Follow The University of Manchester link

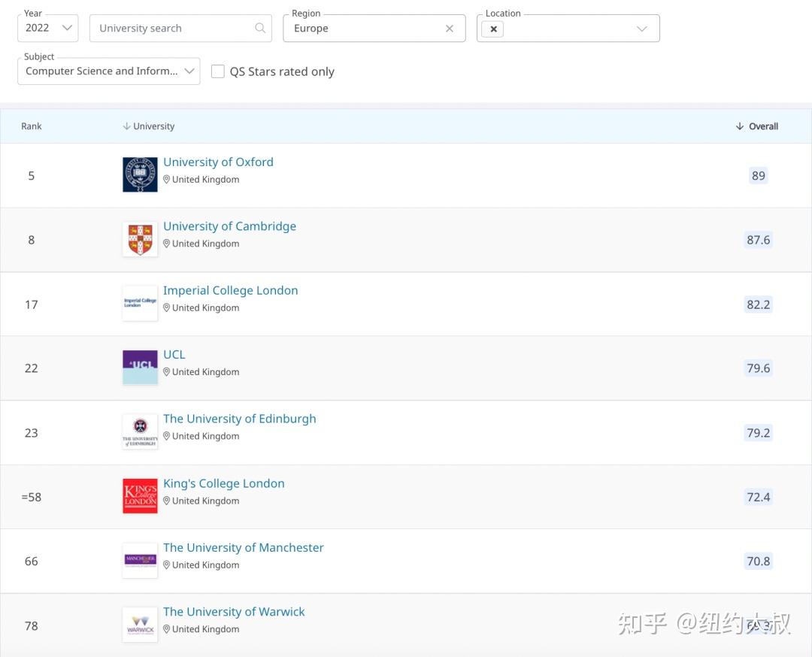(x=243, y=547)
